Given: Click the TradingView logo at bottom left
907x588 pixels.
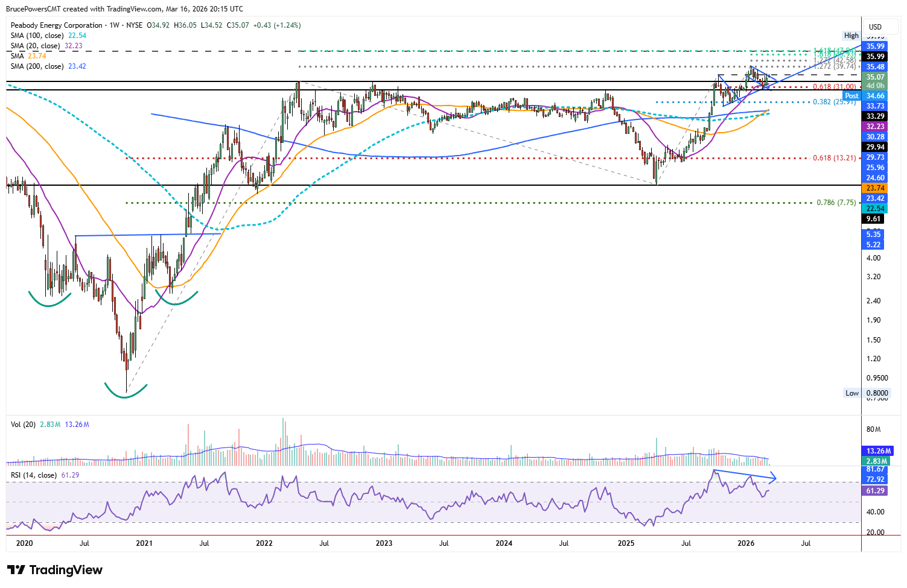Looking at the screenshot, I should (54, 570).
